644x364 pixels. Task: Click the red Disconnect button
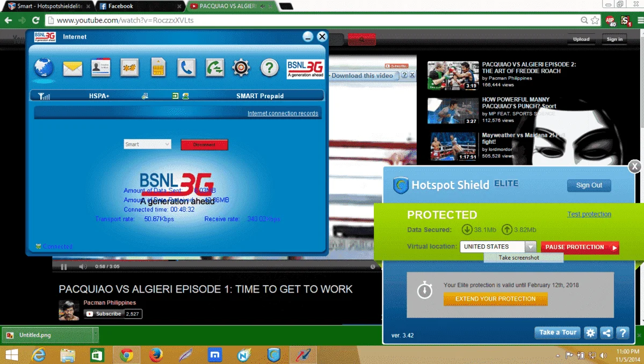click(x=205, y=144)
